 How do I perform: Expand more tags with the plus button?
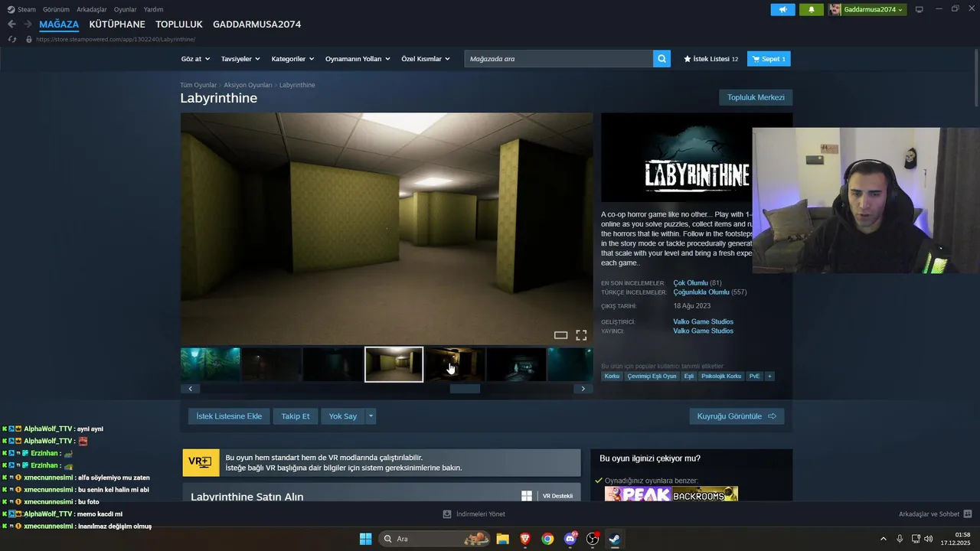point(769,376)
